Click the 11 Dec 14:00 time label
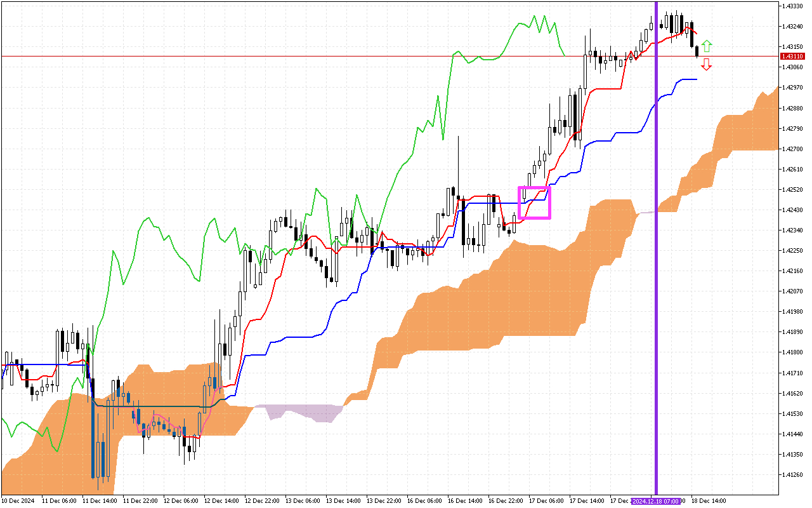The image size is (812, 508). pyautogui.click(x=100, y=501)
